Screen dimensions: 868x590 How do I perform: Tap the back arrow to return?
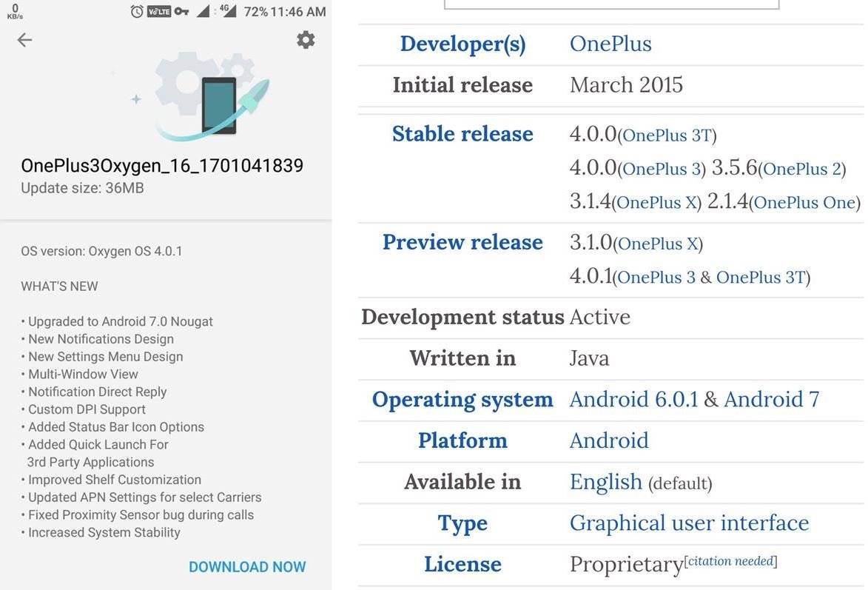[24, 41]
